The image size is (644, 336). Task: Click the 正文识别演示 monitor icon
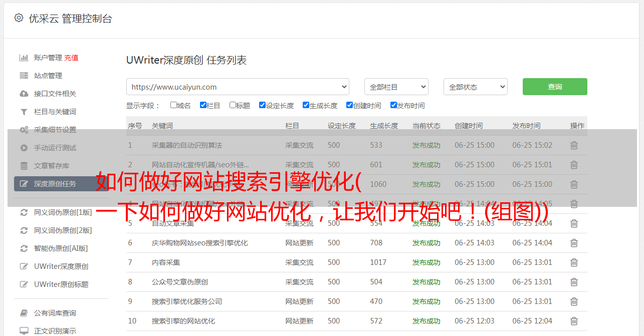tap(24, 331)
